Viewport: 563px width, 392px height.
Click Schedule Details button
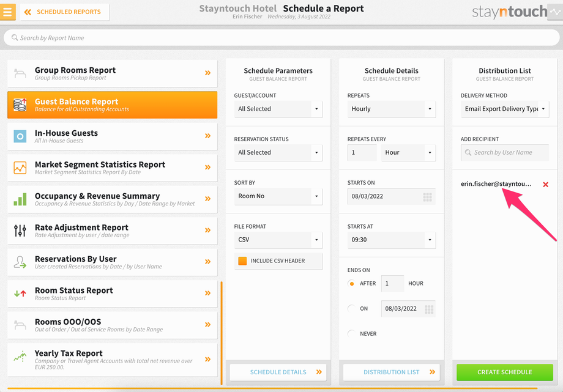click(x=278, y=372)
